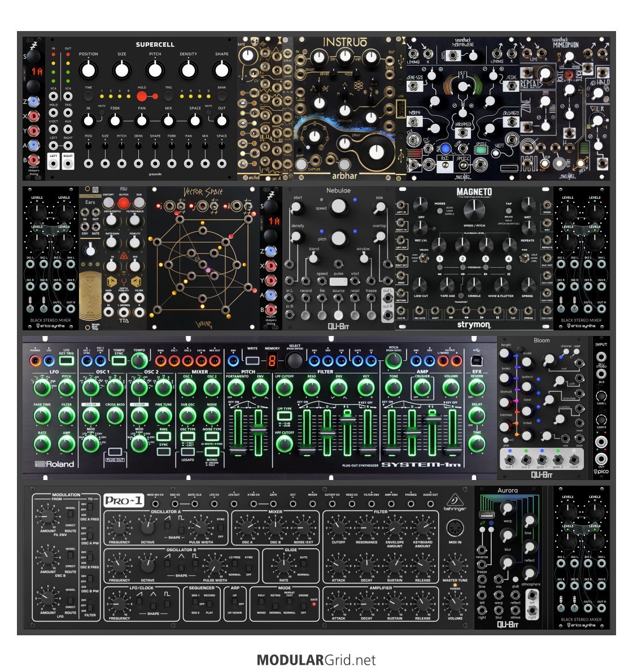Click the Bloom out 1 jack
This screenshot has height=672, width=633.
(x=509, y=460)
